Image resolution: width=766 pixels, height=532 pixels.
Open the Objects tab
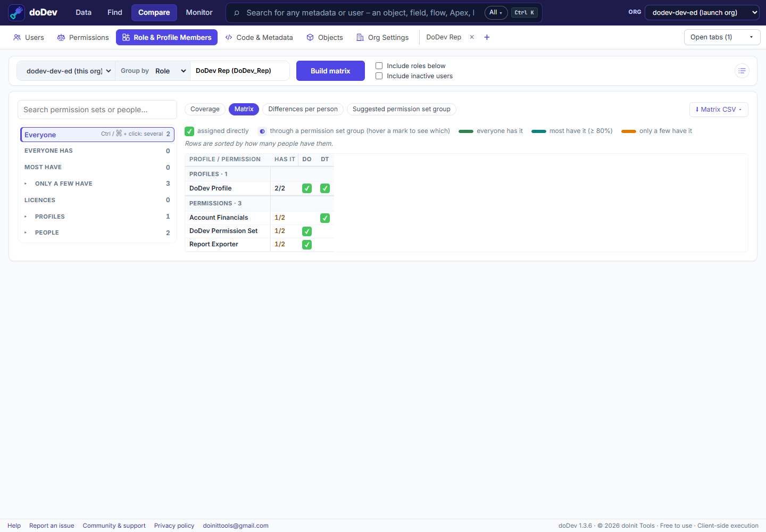click(x=325, y=37)
